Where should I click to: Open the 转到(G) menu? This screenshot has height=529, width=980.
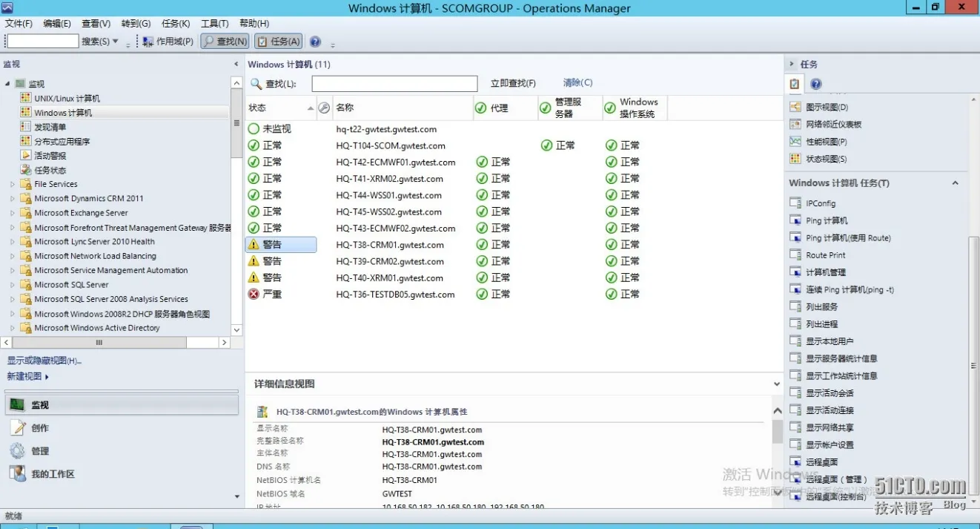pyautogui.click(x=136, y=23)
